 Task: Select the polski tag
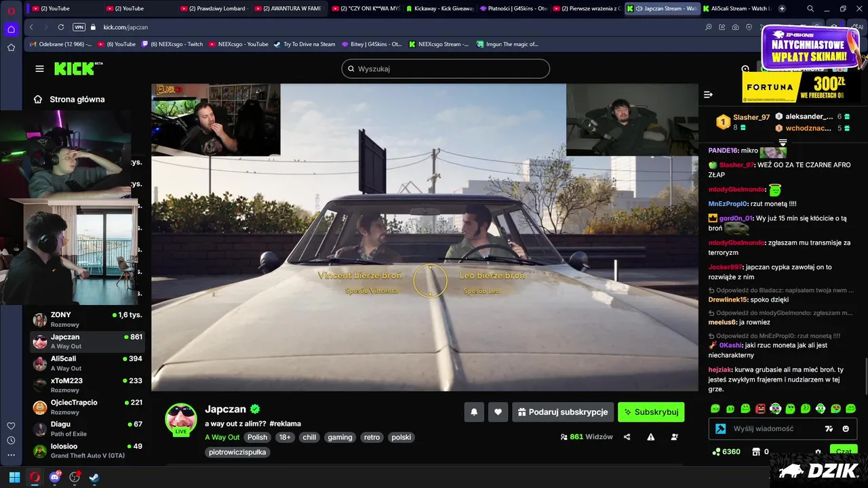(x=401, y=437)
